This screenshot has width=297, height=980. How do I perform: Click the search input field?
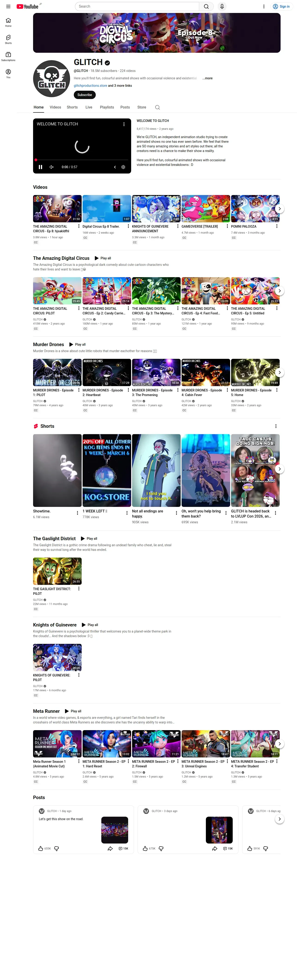point(137,6)
